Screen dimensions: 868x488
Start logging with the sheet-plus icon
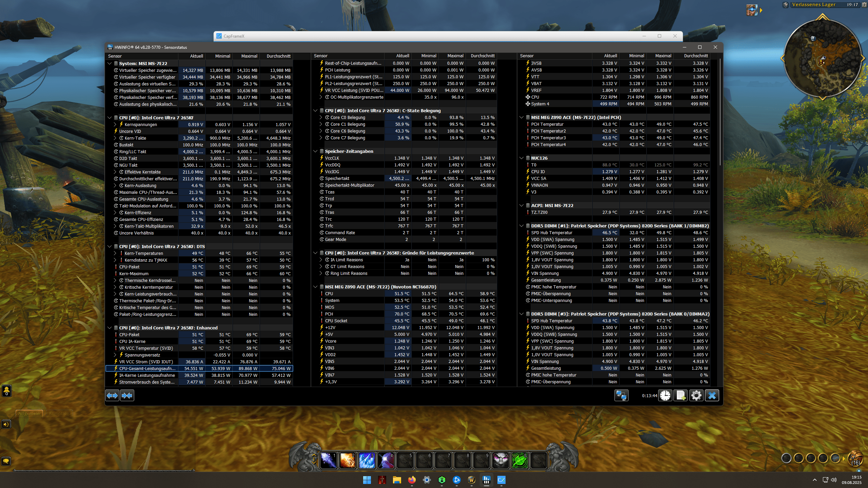680,395
